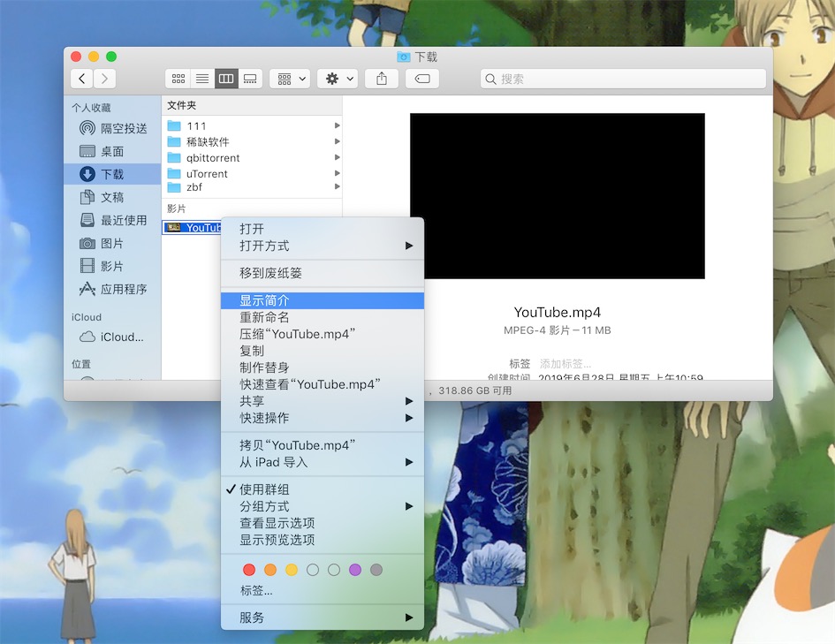The width and height of the screenshot is (835, 644).
Task: Select the 111 folder
Action: (x=251, y=126)
